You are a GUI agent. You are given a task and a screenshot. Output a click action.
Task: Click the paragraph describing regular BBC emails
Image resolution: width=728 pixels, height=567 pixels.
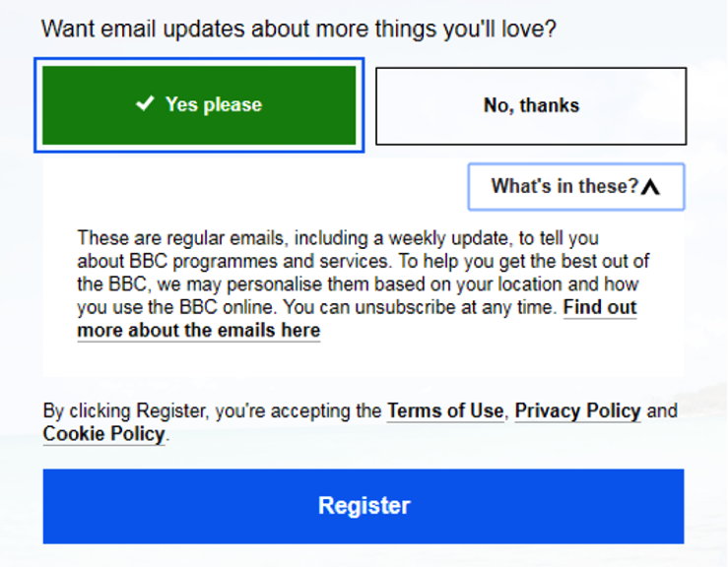364,283
